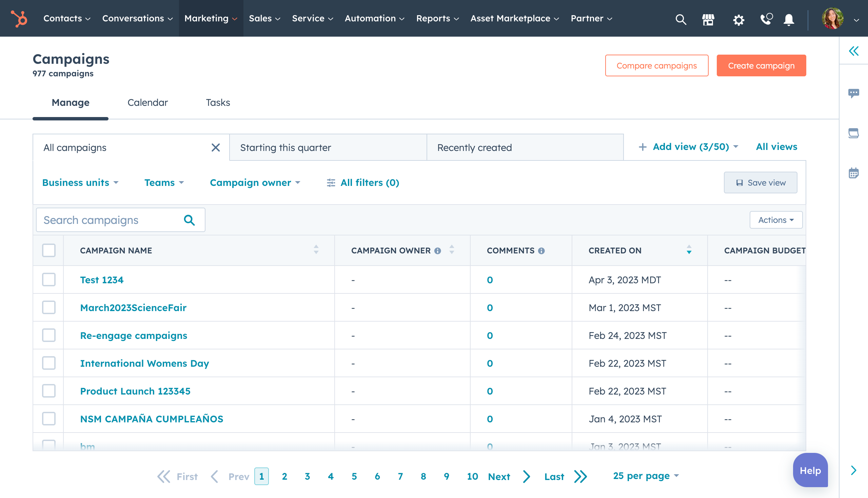868x498 pixels.
Task: Toggle the select-all campaigns checkbox
Action: pos(49,250)
